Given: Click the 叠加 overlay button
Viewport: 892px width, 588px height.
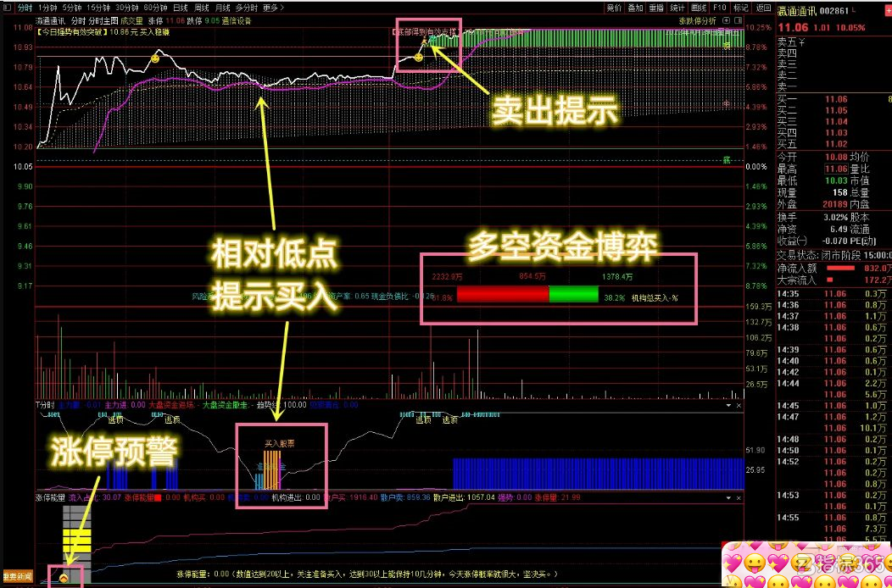Looking at the screenshot, I should click(635, 8).
